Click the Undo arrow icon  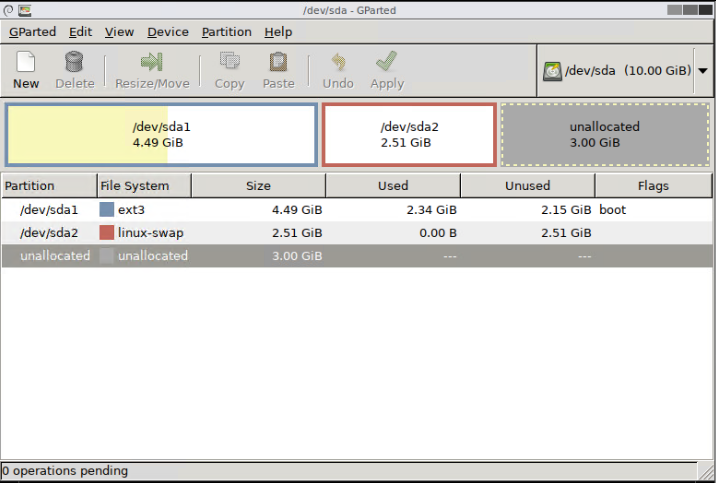pos(338,62)
